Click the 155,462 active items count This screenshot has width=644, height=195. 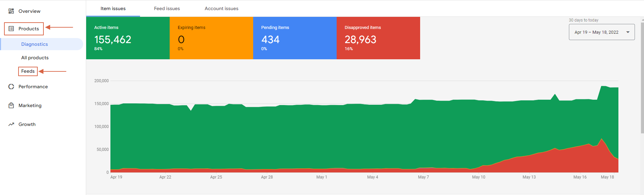[x=113, y=40]
